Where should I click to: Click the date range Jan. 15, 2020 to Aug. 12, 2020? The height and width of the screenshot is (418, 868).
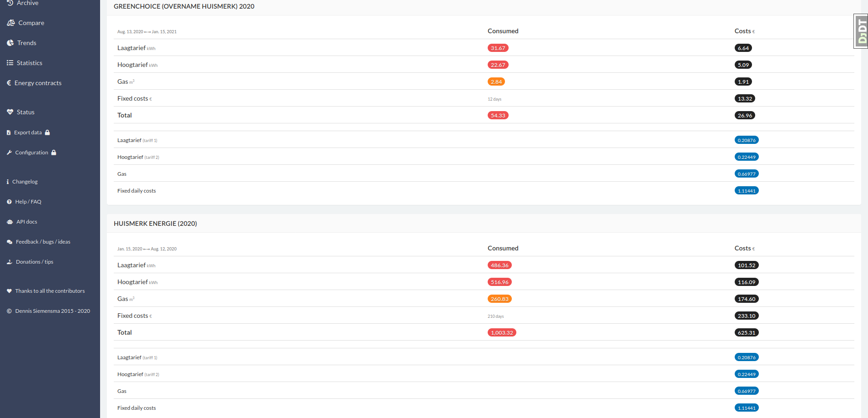point(147,249)
